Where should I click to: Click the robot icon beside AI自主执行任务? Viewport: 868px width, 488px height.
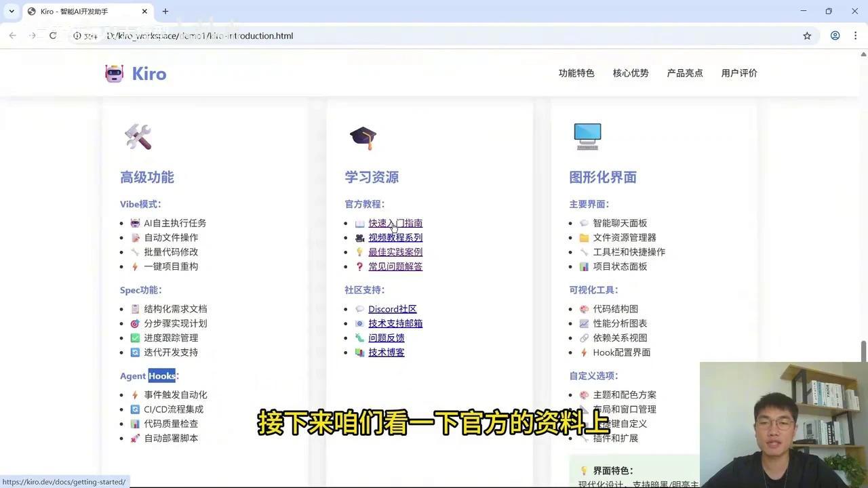(x=135, y=223)
